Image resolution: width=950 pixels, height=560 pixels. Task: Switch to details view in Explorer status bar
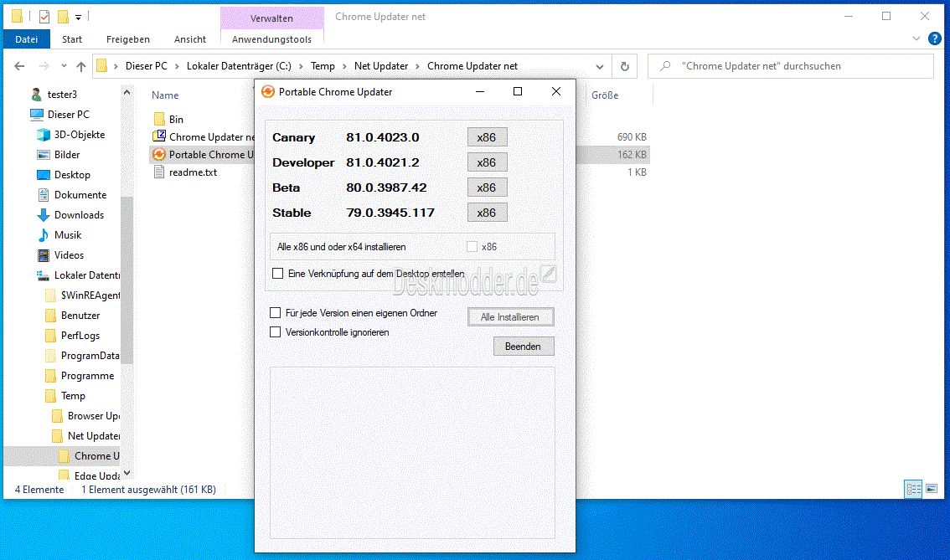pyautogui.click(x=913, y=489)
